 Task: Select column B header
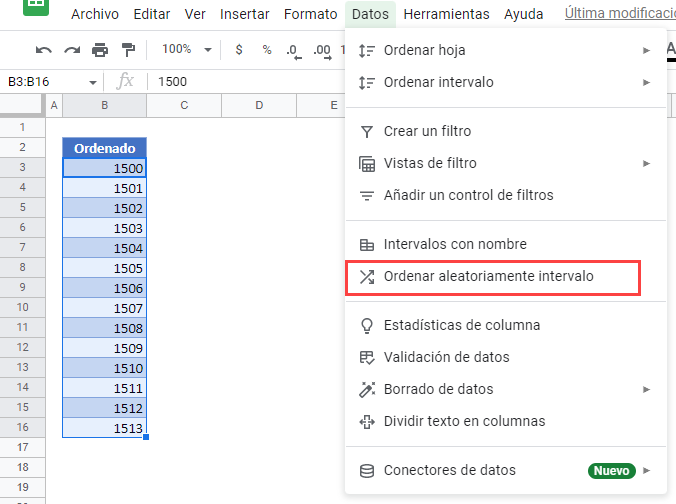[x=104, y=105]
